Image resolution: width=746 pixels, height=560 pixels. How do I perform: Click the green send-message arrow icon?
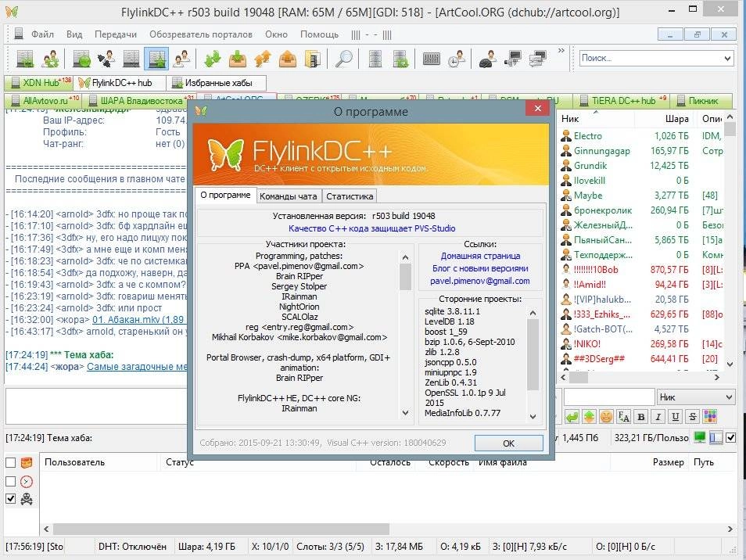572,417
